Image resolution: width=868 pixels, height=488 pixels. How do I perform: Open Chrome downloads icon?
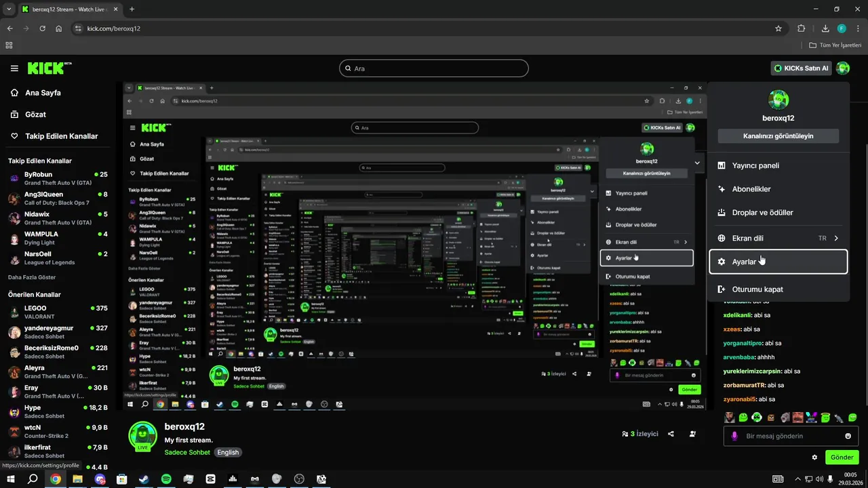(x=825, y=28)
